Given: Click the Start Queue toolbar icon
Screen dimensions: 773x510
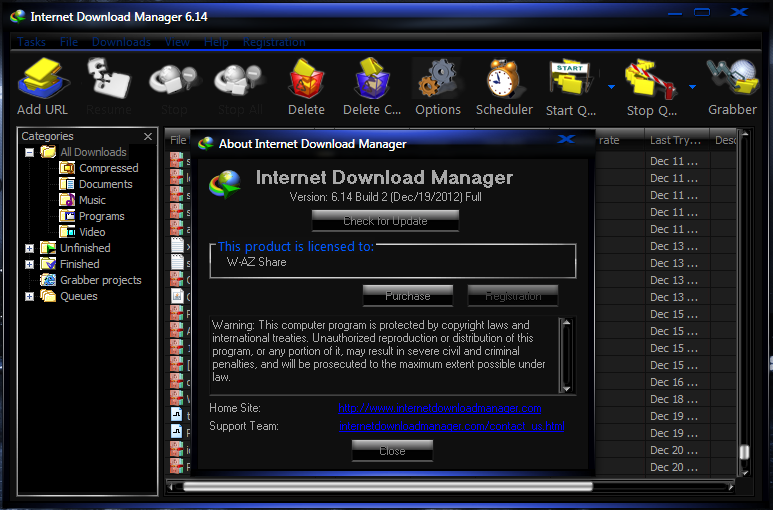Looking at the screenshot, I should click(570, 79).
